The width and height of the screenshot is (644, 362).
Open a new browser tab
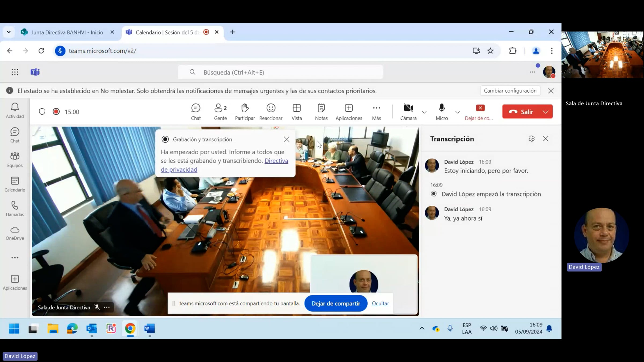(232, 32)
